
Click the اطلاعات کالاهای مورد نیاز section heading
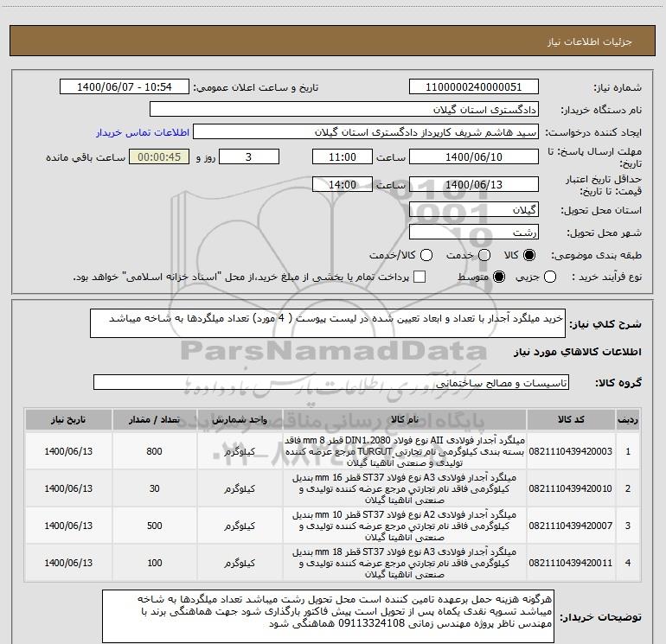tap(578, 352)
